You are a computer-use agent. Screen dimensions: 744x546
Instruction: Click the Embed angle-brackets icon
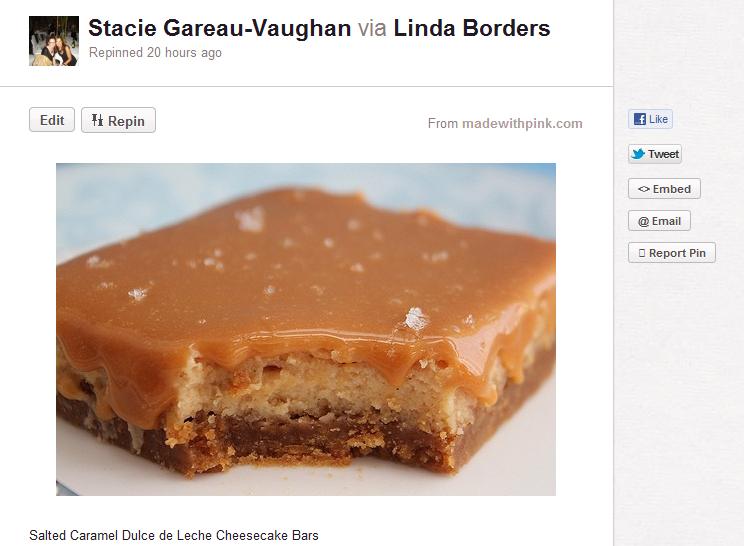[x=644, y=189]
